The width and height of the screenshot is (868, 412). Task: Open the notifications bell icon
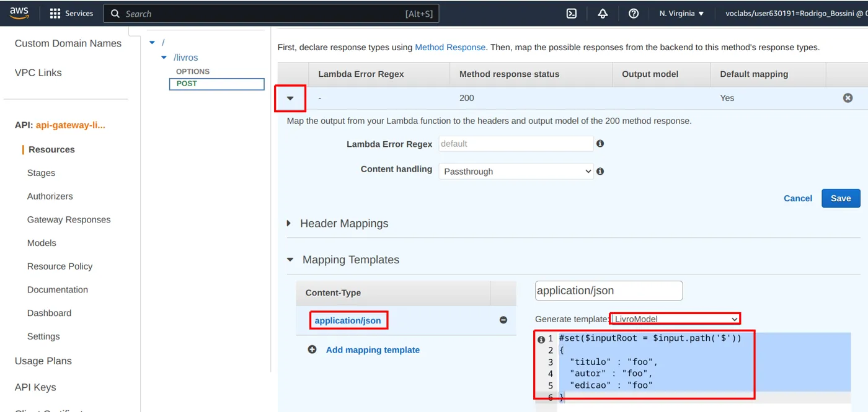click(x=603, y=14)
